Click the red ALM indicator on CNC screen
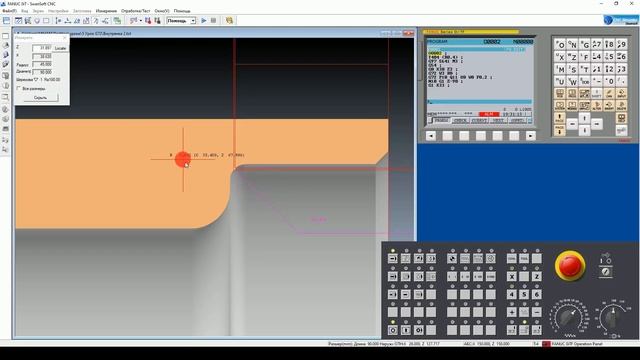640x360 pixels. [489, 114]
